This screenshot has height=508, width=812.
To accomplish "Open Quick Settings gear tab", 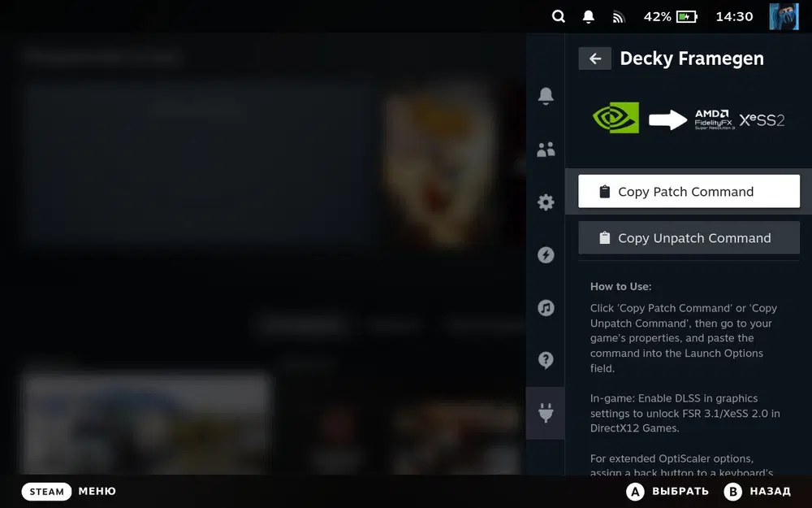I will tap(546, 202).
